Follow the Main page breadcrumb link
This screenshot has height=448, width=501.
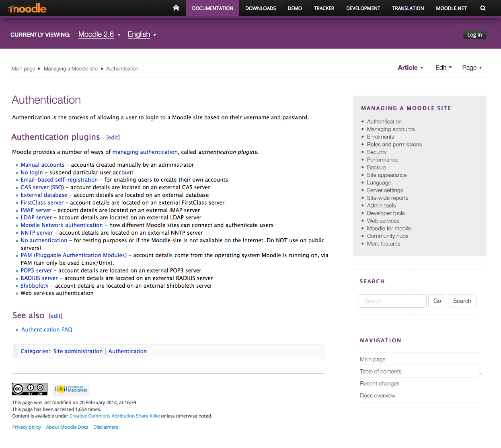pos(23,69)
